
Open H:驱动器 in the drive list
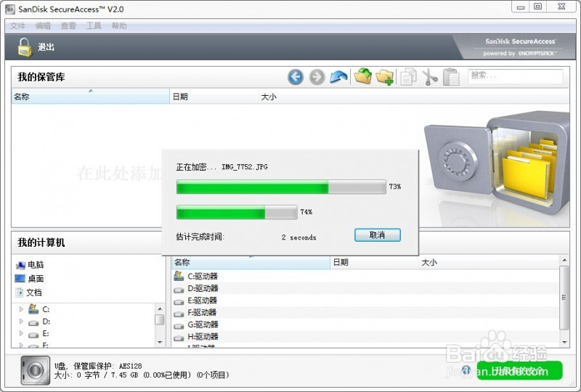point(196,337)
